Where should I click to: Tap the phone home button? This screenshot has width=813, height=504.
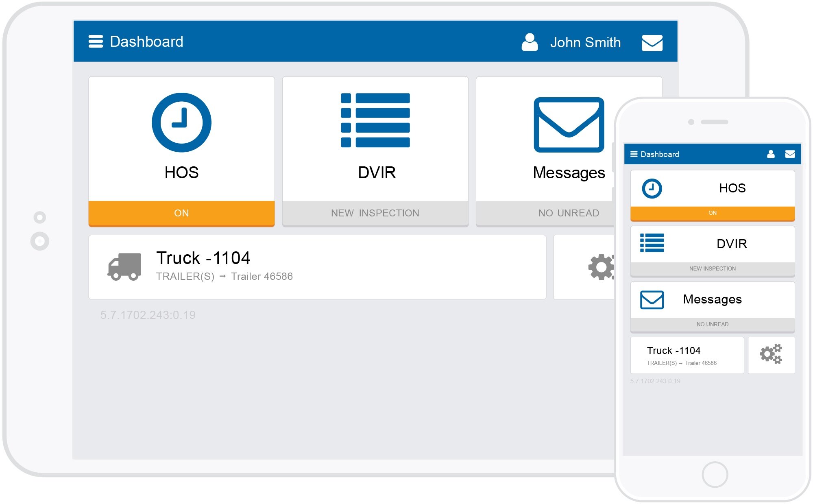click(x=715, y=474)
